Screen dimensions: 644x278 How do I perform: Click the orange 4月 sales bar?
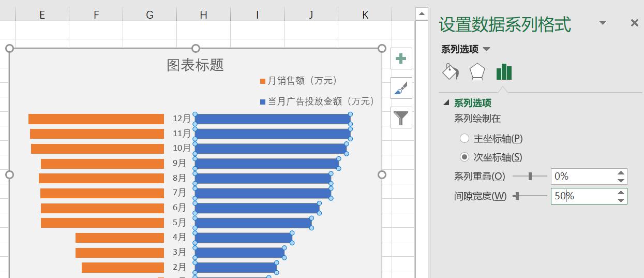pos(119,238)
